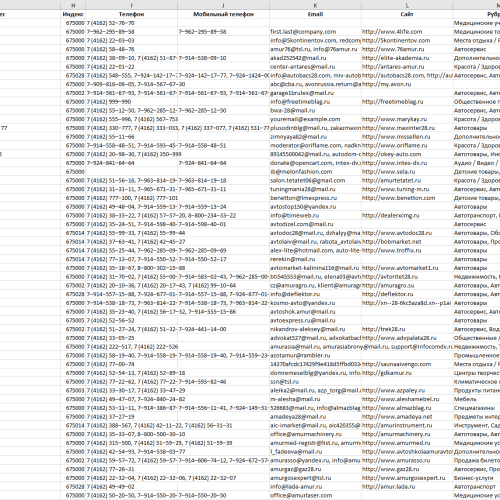Select email cell 'office@amurmachinery.ru'
Image resolution: width=500 pixels, height=500 pixels.
tap(315, 434)
